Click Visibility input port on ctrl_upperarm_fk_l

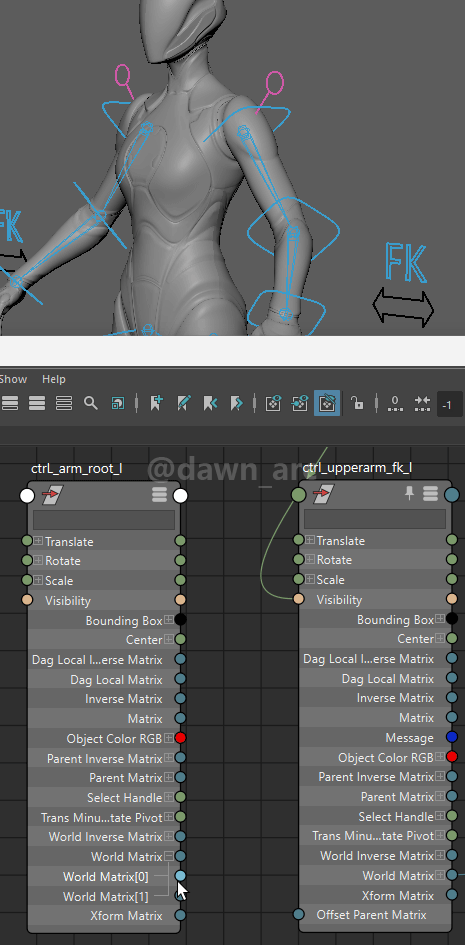click(x=299, y=599)
